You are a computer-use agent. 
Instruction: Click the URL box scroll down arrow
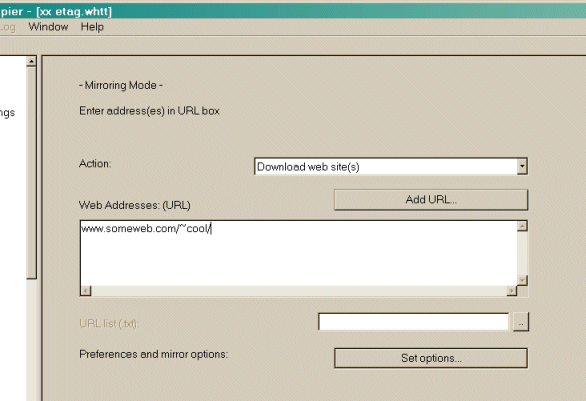pos(522,280)
